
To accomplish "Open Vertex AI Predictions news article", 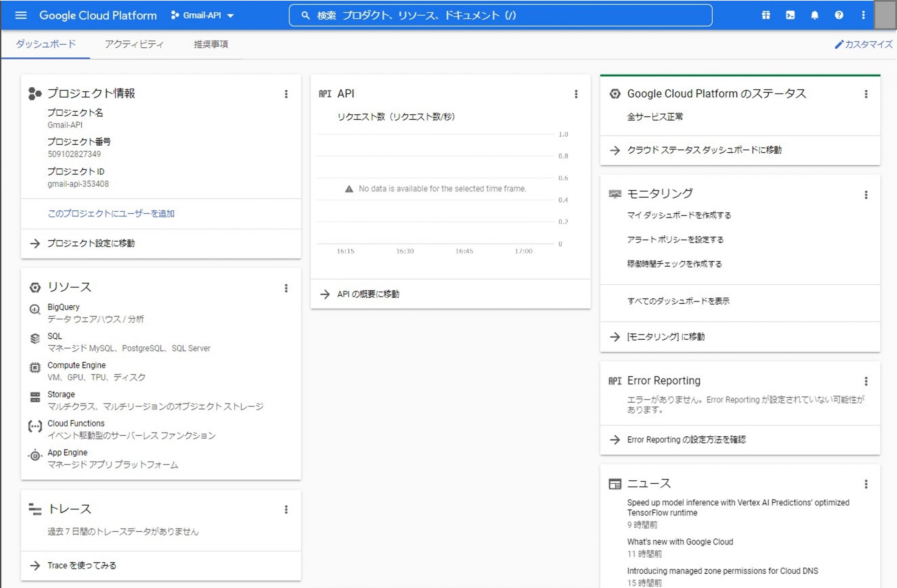I will (x=738, y=508).
